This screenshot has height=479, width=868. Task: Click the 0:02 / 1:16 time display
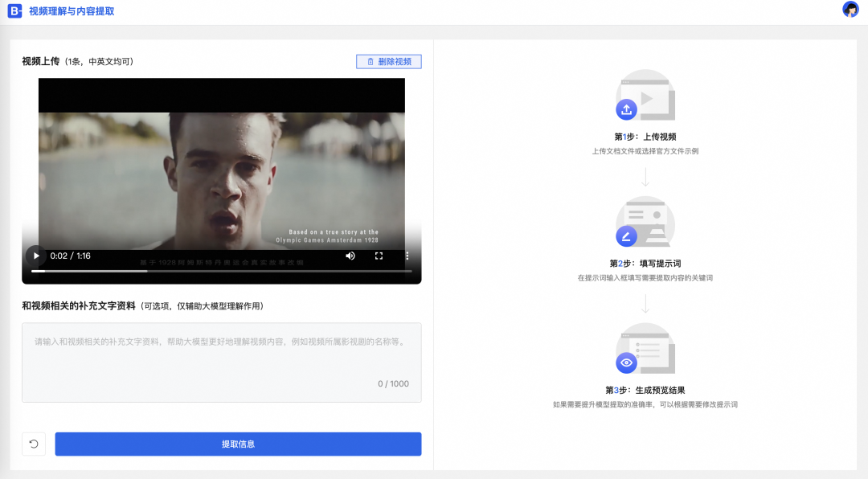click(x=70, y=256)
